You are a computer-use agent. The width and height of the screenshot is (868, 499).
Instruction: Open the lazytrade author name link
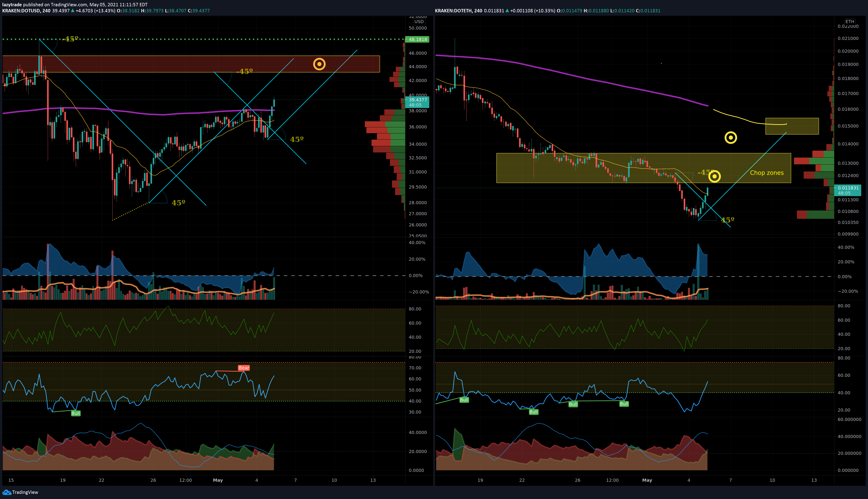[12, 4]
